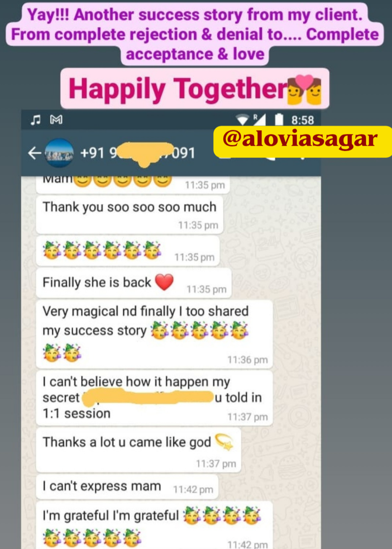Tap the ring emoji after 'came like god'
Screen dimensions: 392x549
pyautogui.click(x=224, y=442)
